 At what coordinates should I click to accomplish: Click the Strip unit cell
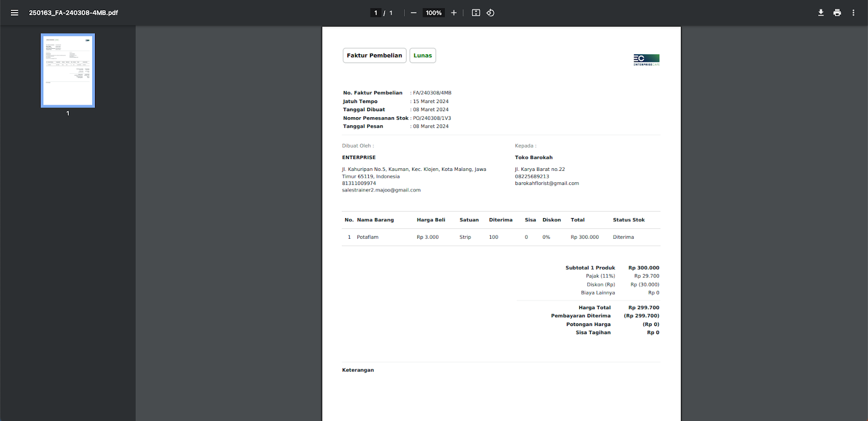(x=465, y=237)
